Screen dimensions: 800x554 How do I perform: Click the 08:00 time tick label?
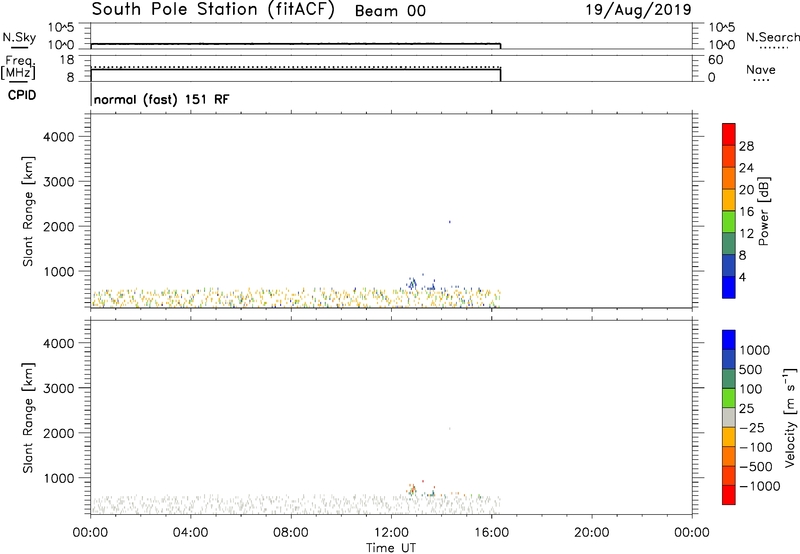(x=291, y=533)
